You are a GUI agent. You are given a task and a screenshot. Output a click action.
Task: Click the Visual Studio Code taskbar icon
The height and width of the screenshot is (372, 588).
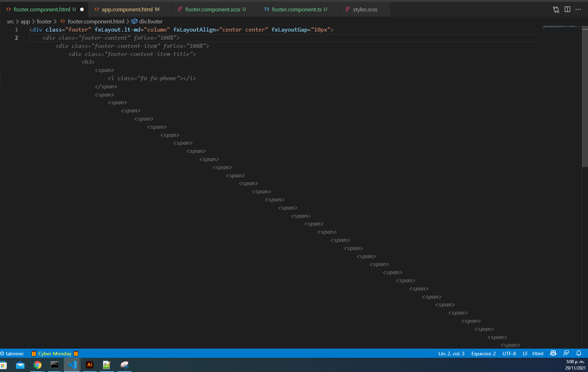point(72,365)
